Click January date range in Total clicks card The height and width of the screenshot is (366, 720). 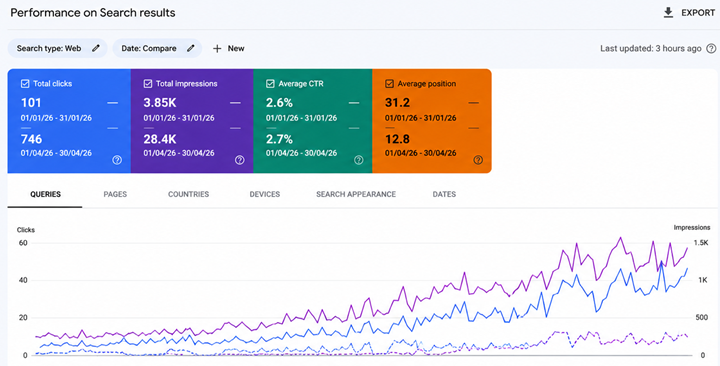coord(56,118)
